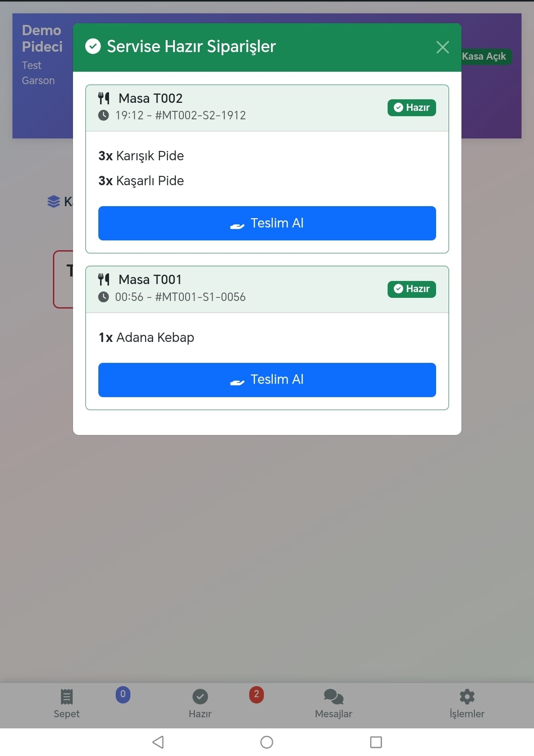Image resolution: width=534 pixels, height=756 pixels.
Task: Tap the hand icon inside Masa T002's Teslim Al button
Action: [x=238, y=224]
